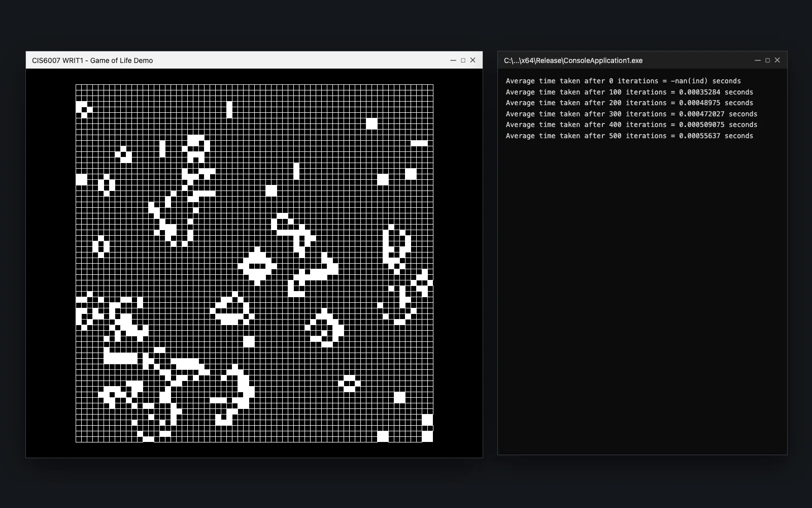Screen dimensions: 812x508
Task: Select the console line for 300 iterations
Action: point(631,114)
